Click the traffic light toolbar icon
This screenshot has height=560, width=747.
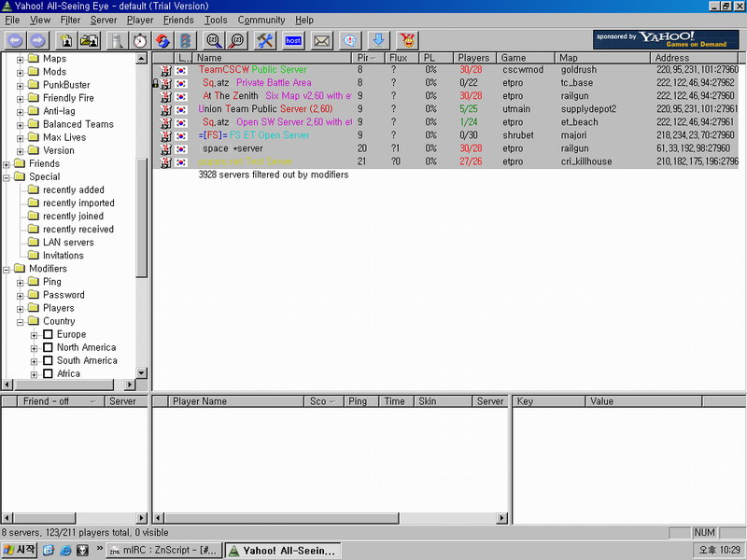185,40
